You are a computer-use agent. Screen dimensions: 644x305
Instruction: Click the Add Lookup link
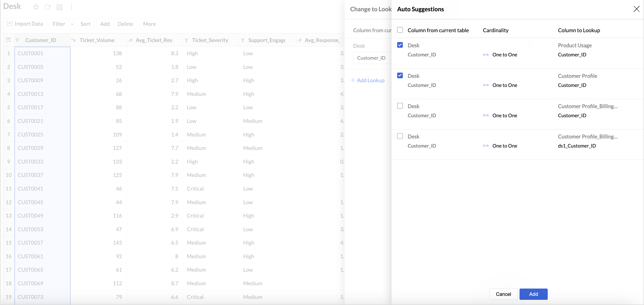(367, 80)
